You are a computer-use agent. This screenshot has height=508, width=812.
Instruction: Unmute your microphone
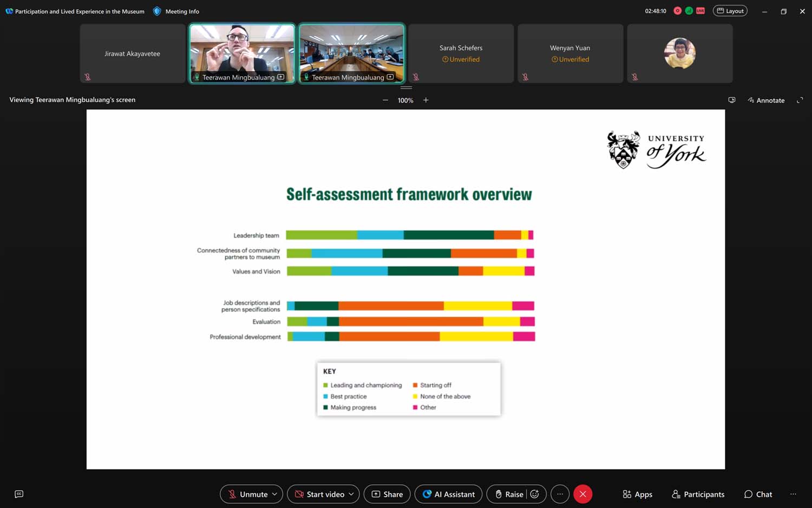(247, 494)
